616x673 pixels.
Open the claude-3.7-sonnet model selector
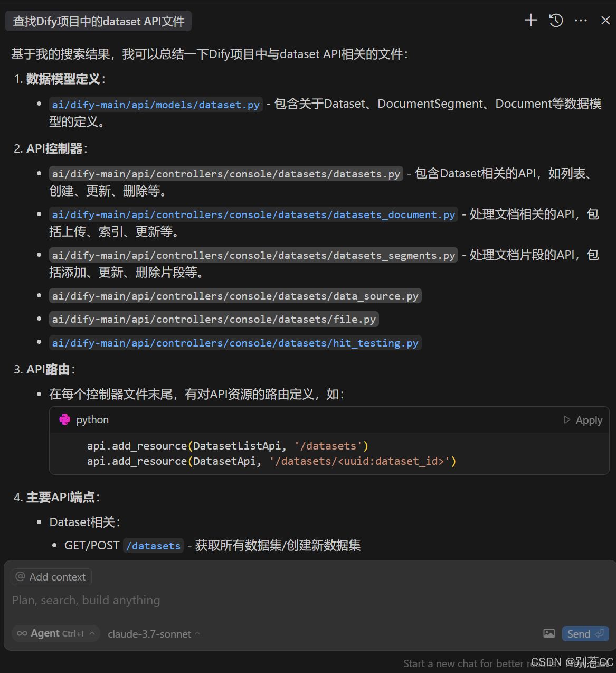pyautogui.click(x=154, y=634)
